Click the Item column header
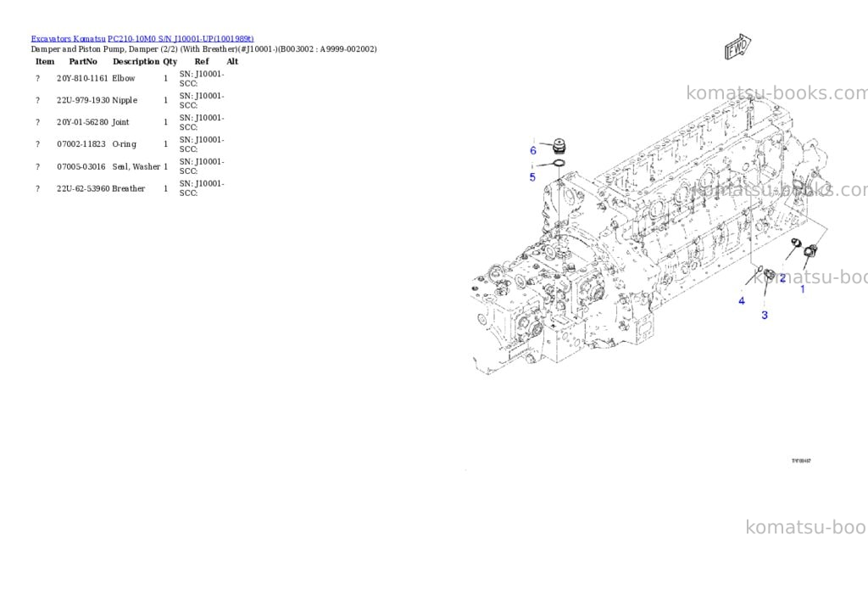This screenshot has height=615, width=868. (45, 61)
